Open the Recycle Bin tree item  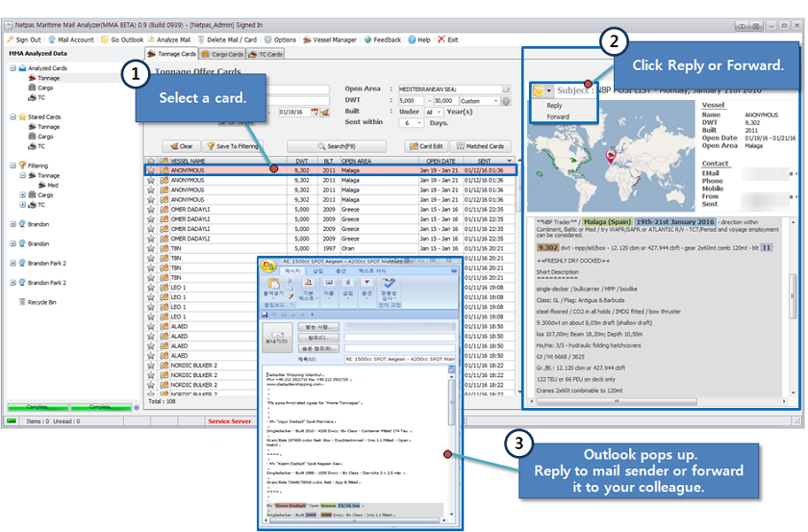[38, 302]
